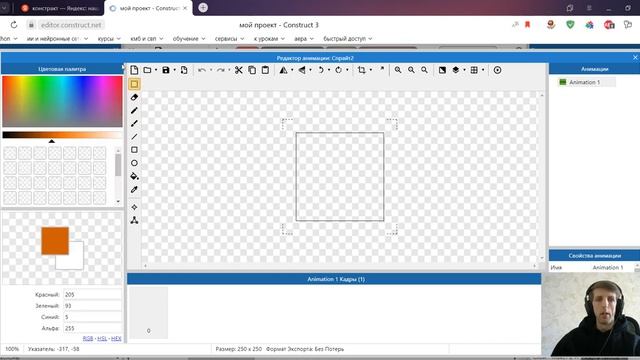This screenshot has height=360, width=640.
Task: Expand grid options dropdown arrow
Action: (x=483, y=70)
